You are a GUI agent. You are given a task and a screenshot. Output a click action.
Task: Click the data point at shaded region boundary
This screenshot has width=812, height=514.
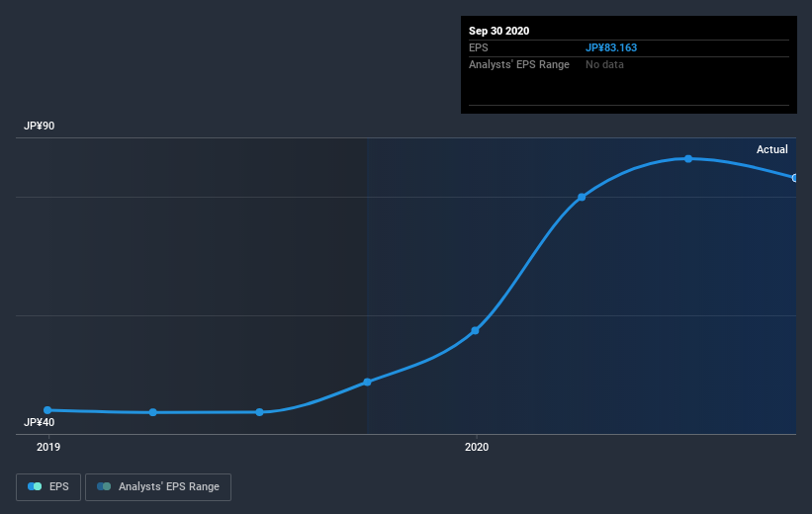click(x=367, y=382)
